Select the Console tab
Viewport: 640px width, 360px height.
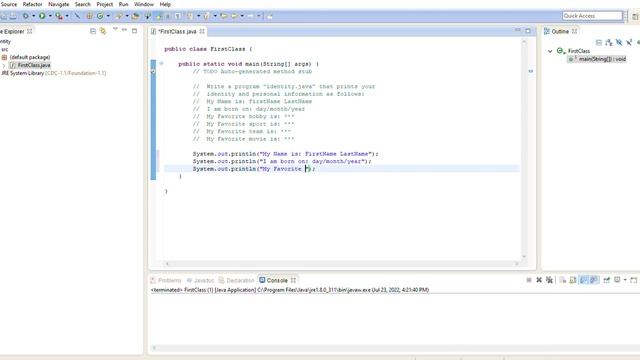point(277,280)
